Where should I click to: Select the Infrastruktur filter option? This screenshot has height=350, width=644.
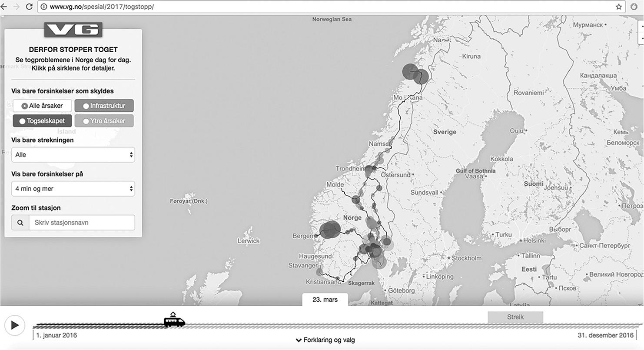104,106
